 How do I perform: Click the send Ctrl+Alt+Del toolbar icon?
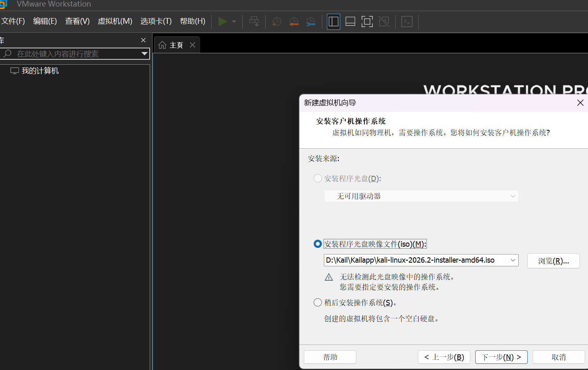click(254, 21)
